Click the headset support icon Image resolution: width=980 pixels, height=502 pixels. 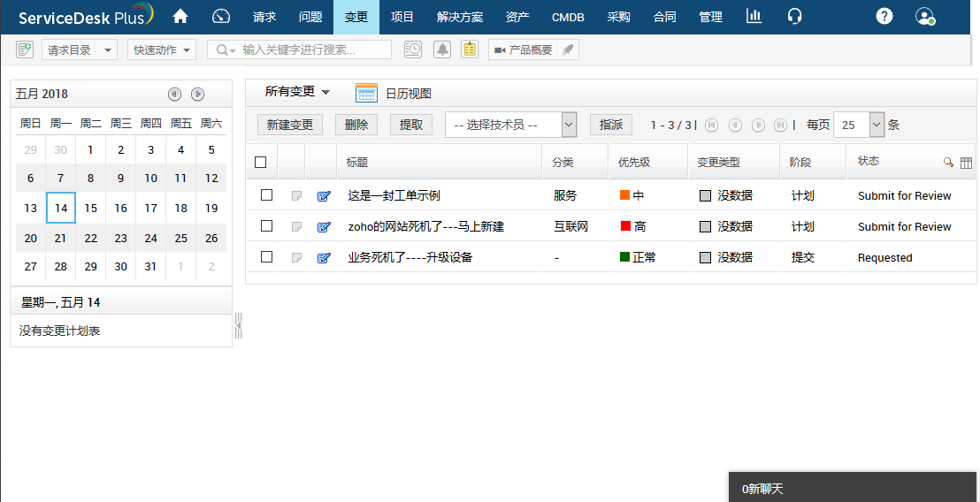point(795,16)
